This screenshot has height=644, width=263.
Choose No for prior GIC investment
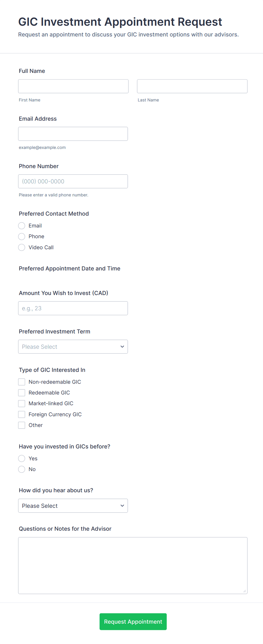[x=22, y=469]
